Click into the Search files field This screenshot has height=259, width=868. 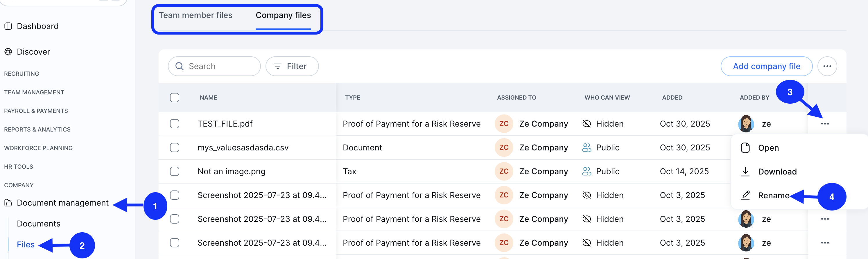[x=214, y=66]
